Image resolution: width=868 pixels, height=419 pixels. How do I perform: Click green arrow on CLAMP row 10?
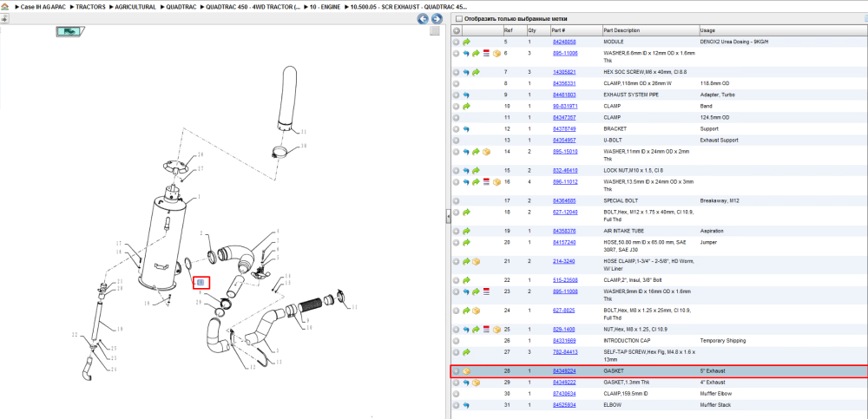(x=466, y=106)
